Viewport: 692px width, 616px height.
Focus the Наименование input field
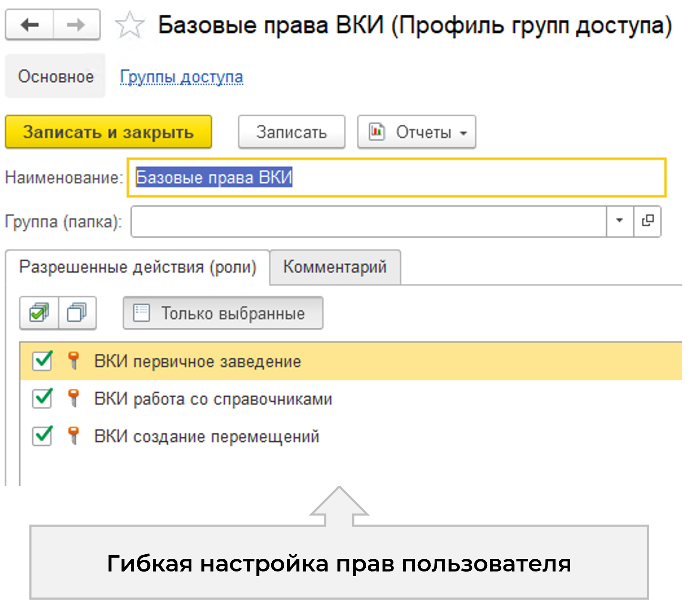click(397, 177)
